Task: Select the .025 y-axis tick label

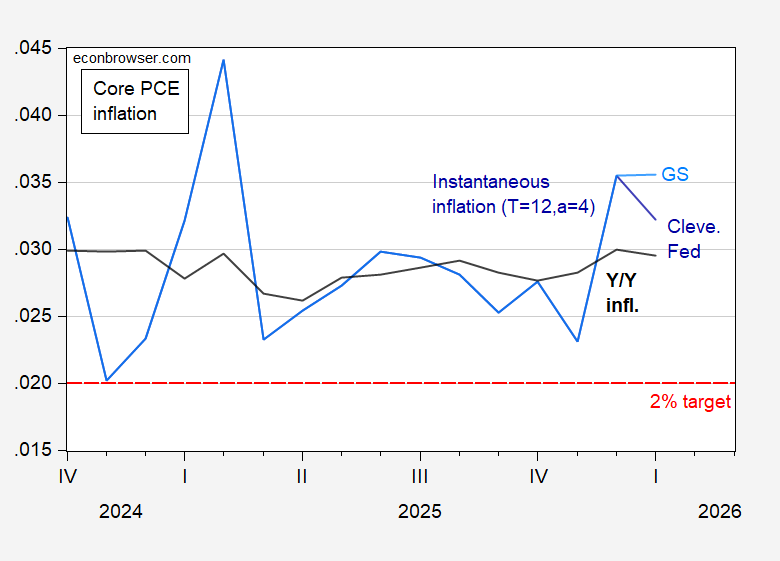Action: pyautogui.click(x=33, y=316)
